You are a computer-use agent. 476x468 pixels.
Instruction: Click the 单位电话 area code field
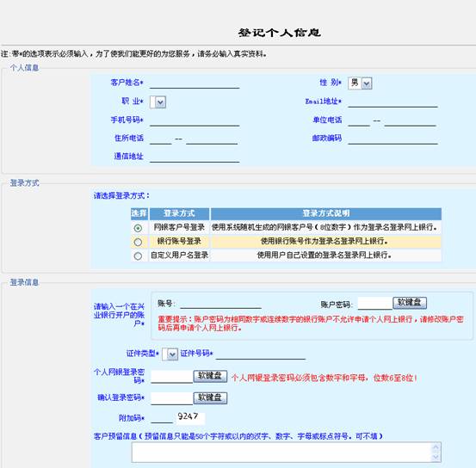[359, 120]
